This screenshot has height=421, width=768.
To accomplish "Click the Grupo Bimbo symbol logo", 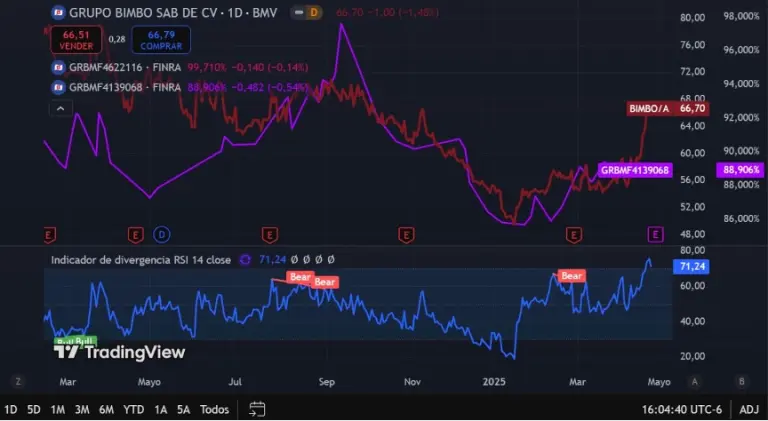I will pos(58,13).
